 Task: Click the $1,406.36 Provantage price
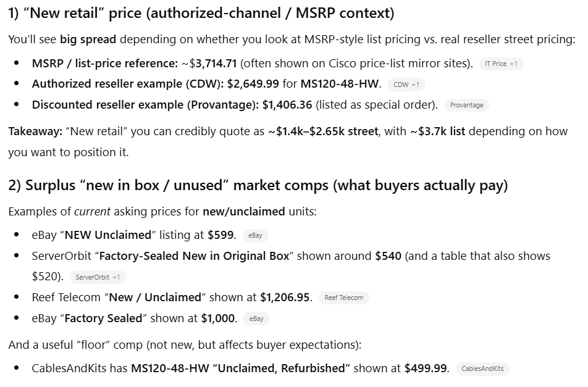(x=287, y=104)
